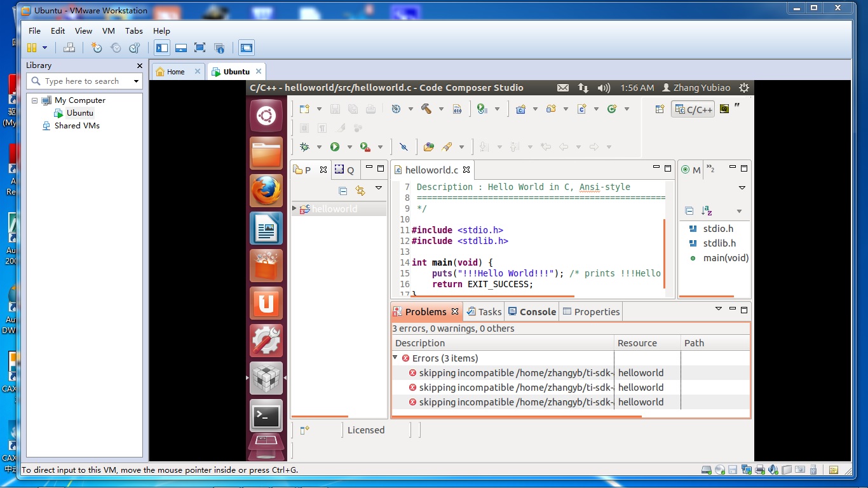Sort the Outline view alphabetically

pyautogui.click(x=707, y=211)
